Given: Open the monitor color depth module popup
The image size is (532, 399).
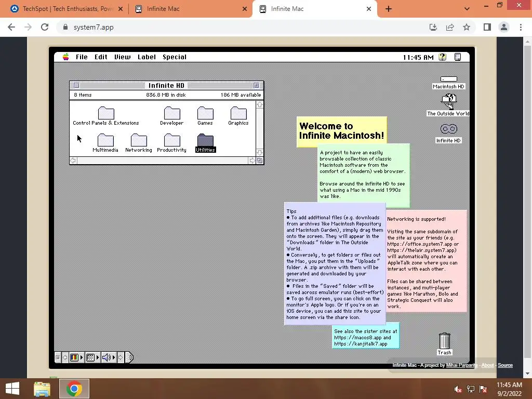Looking at the screenshot, I should (76, 357).
